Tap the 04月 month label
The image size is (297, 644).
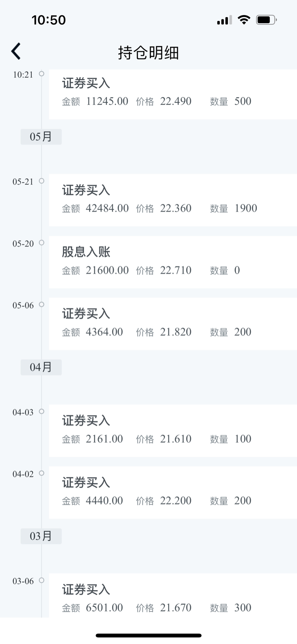41,367
